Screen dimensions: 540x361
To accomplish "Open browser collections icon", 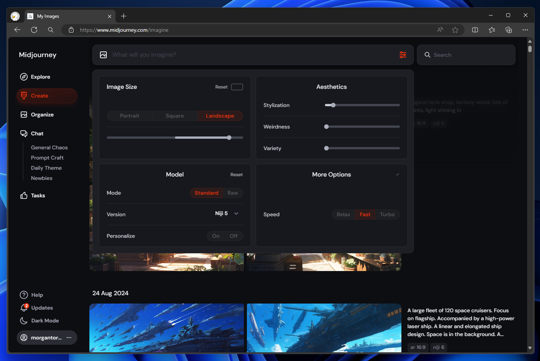I will pyautogui.click(x=508, y=30).
